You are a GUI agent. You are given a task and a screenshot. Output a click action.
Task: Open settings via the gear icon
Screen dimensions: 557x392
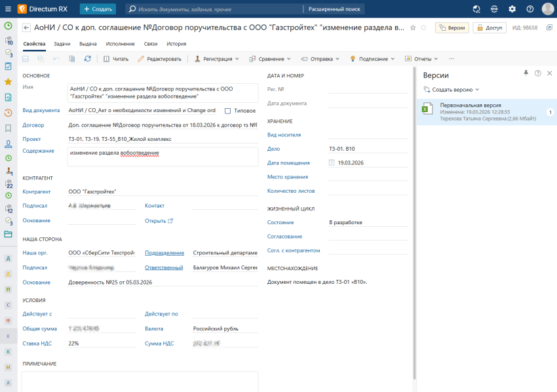512,9
